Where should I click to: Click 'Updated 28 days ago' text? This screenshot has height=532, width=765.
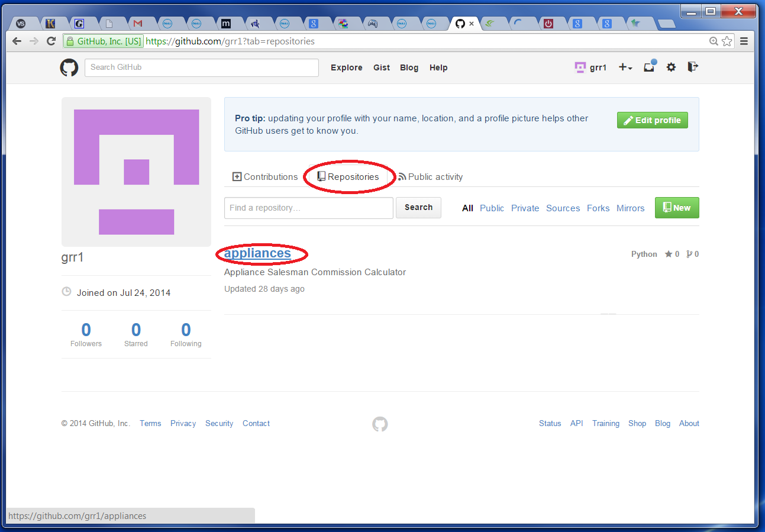pyautogui.click(x=264, y=289)
